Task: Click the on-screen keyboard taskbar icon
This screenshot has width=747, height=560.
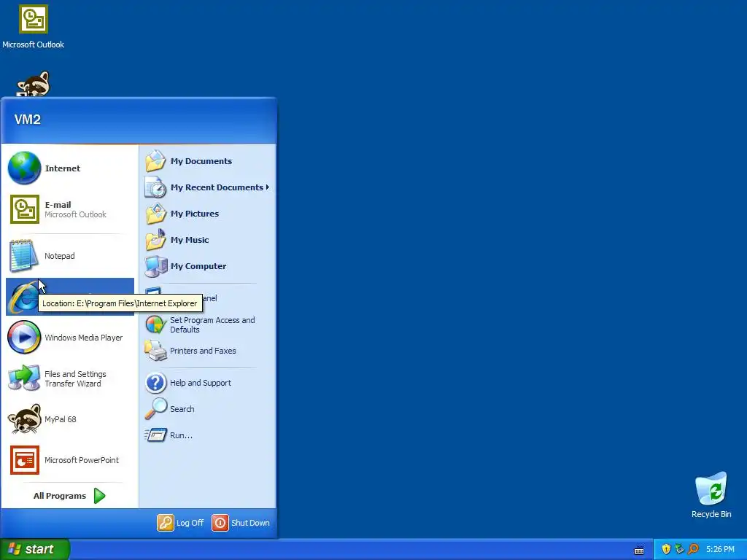Action: pyautogui.click(x=639, y=551)
